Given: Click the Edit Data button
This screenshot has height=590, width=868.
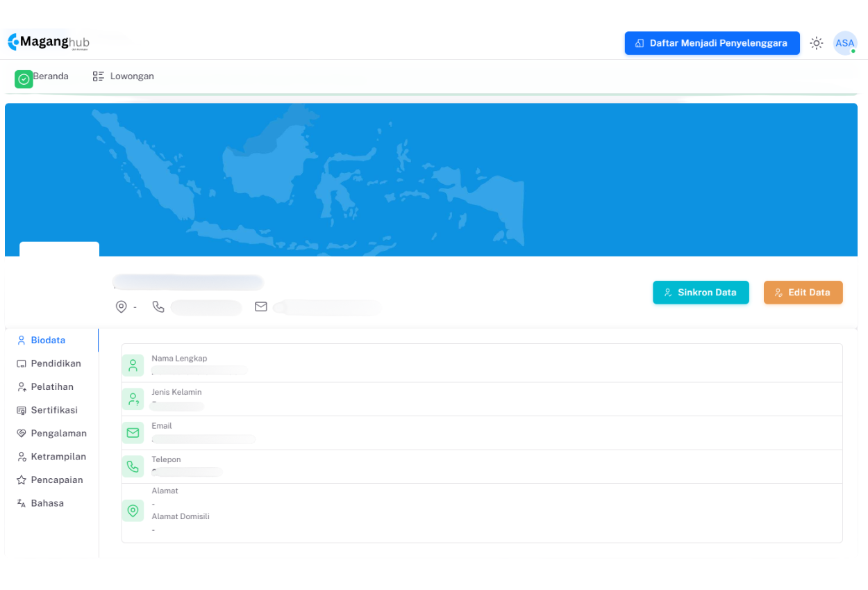Looking at the screenshot, I should (803, 293).
